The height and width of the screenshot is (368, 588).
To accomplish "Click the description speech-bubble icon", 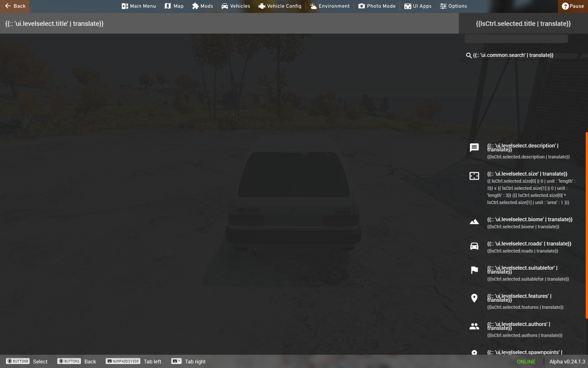I will coord(474,148).
